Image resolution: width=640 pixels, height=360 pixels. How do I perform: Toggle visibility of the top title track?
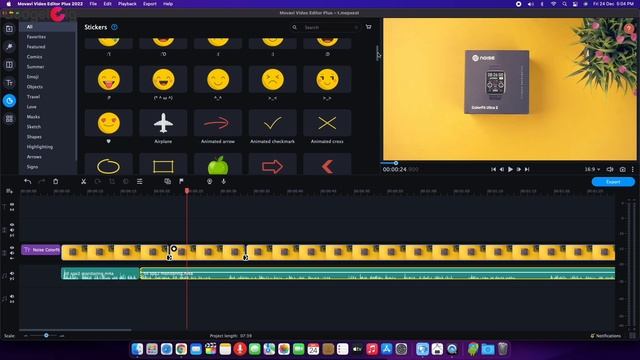click(12, 204)
